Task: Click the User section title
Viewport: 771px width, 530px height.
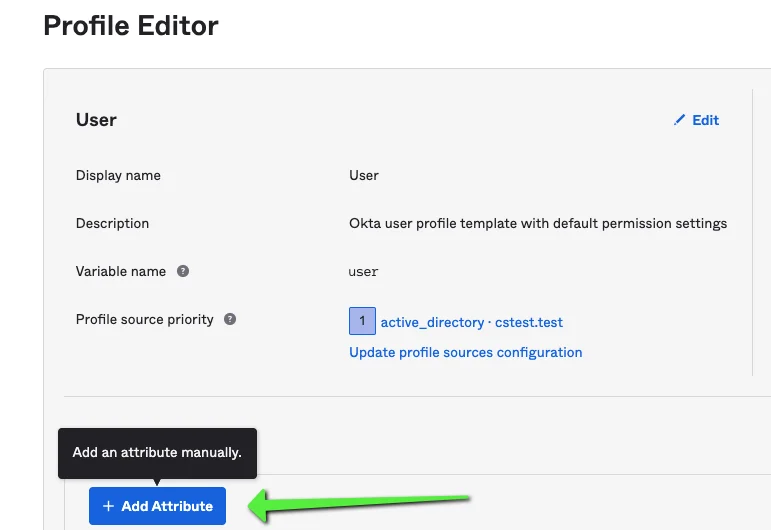Action: point(96,120)
